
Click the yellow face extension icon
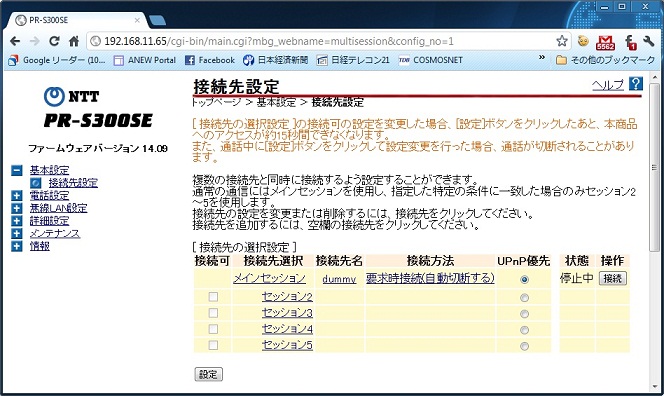coord(584,41)
